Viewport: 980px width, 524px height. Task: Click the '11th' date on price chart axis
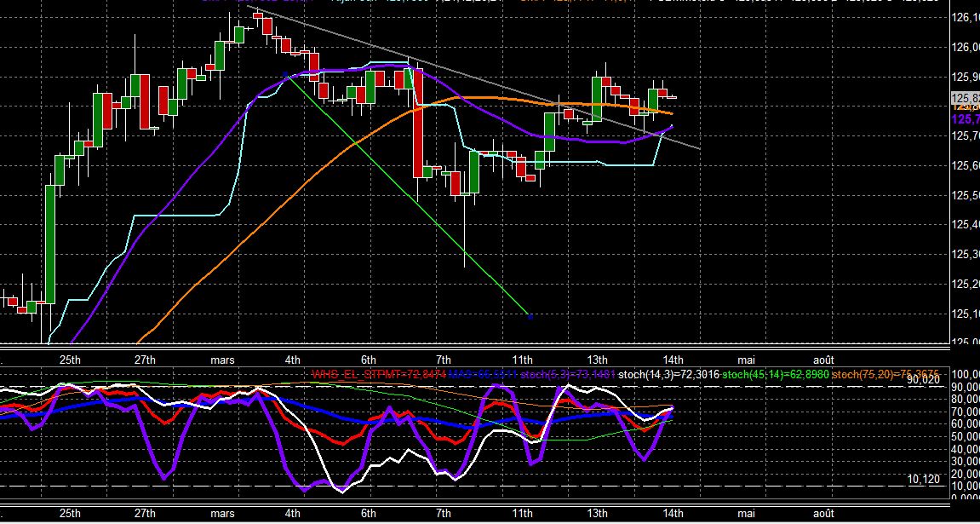point(522,360)
